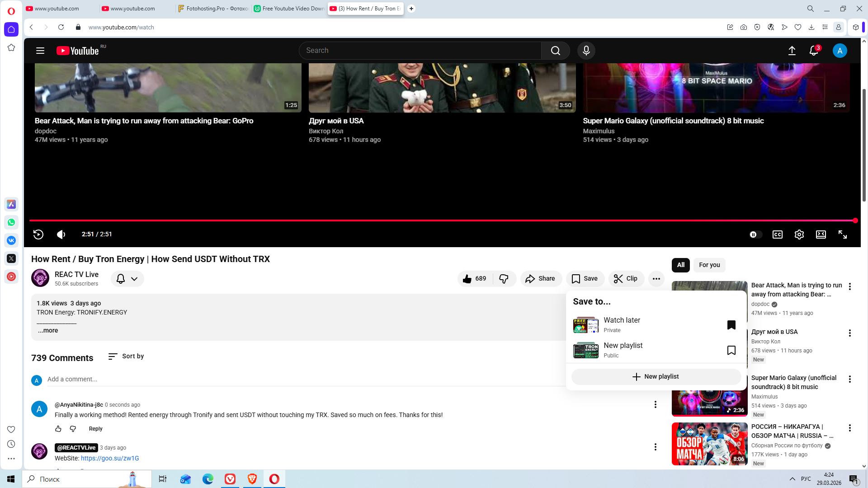Open the comments Sort by menu
Viewport: 868px width, 488px height.
pos(126,357)
